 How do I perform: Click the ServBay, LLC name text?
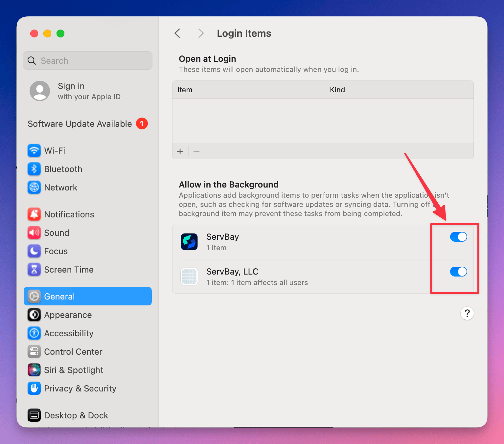click(232, 272)
